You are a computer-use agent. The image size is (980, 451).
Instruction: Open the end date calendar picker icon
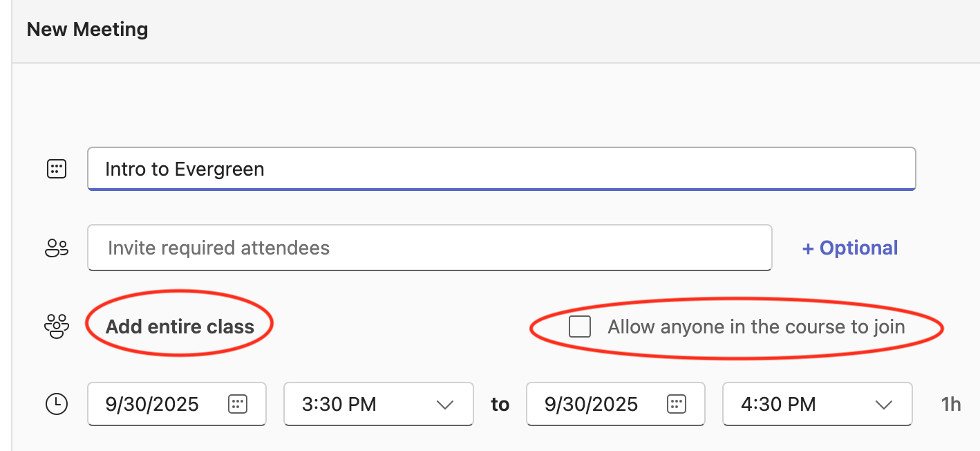click(x=676, y=404)
